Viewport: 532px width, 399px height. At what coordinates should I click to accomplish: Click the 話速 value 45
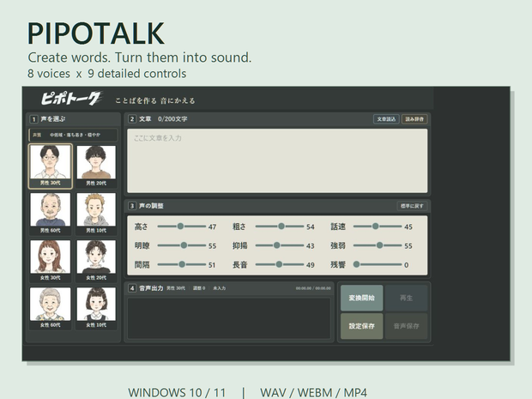(x=408, y=227)
